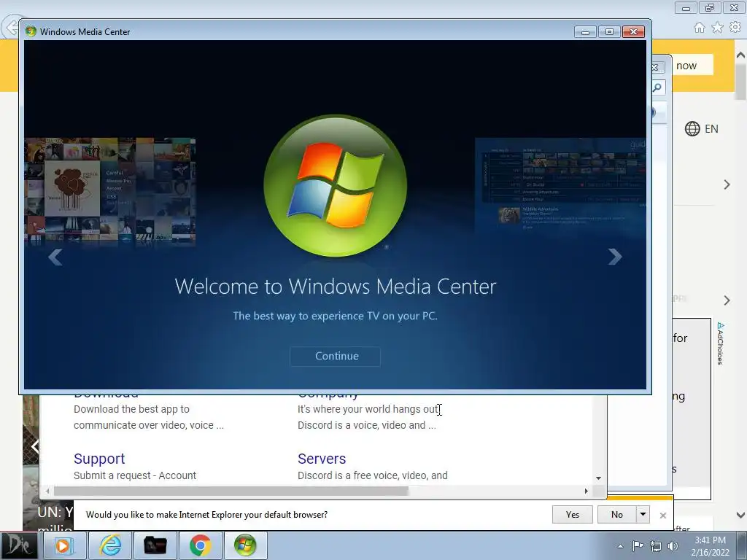Click 'Welcome to Windows Media Center' heading

pos(336,286)
